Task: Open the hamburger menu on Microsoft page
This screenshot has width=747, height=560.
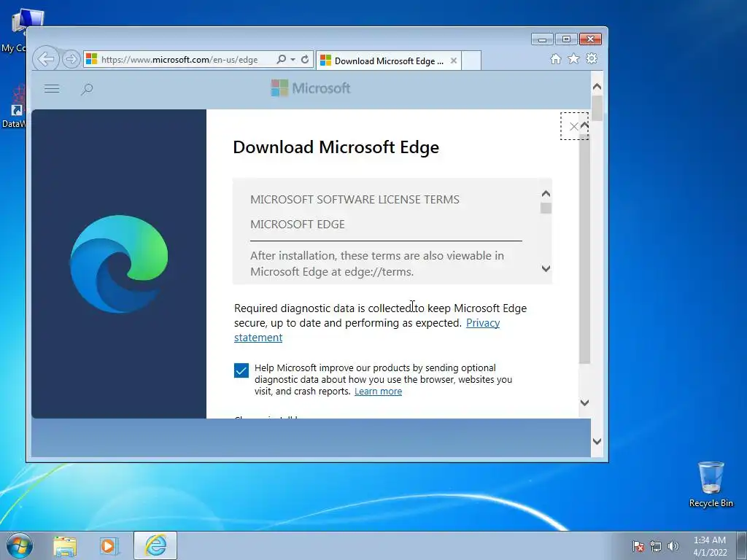Action: 52,88
